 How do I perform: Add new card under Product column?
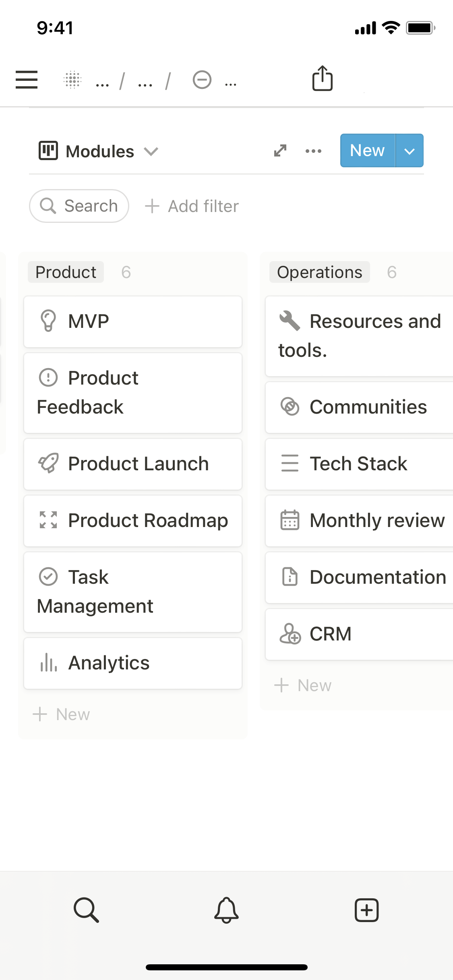coord(62,714)
